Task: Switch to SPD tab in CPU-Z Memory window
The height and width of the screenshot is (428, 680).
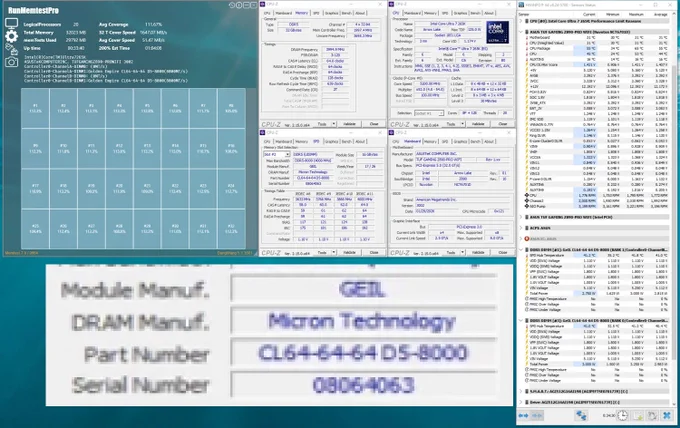Action: click(x=316, y=13)
